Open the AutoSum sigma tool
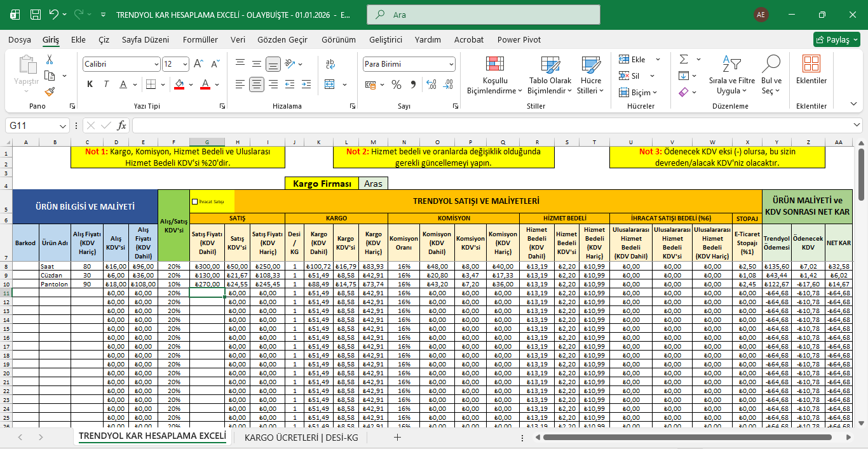This screenshot has width=868, height=449. click(684, 60)
